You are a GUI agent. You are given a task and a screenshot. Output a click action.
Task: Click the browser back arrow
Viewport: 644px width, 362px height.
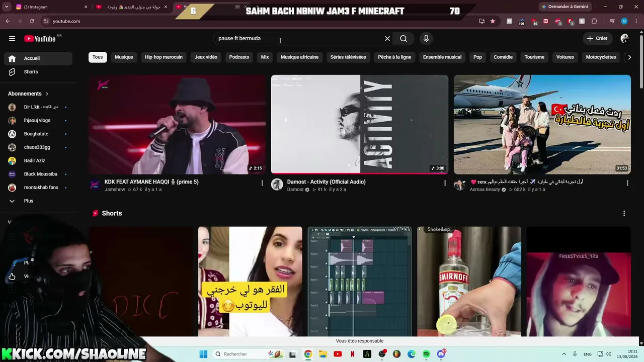(x=8, y=21)
